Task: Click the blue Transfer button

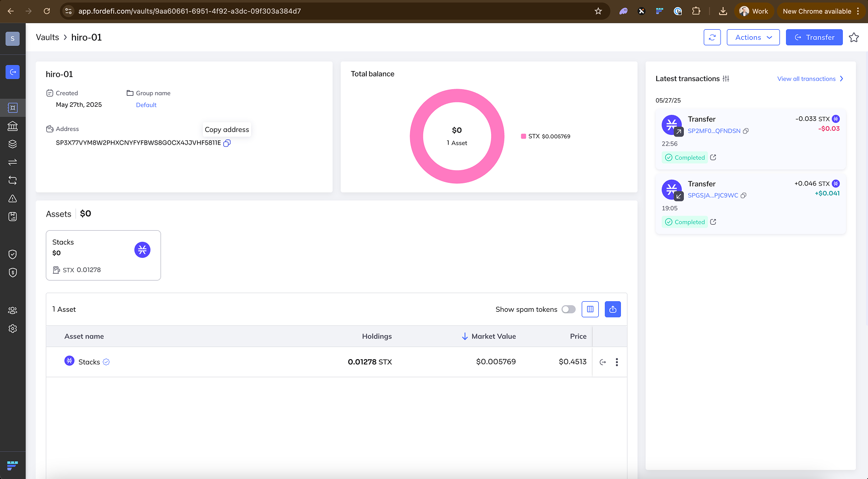Action: [x=814, y=37]
